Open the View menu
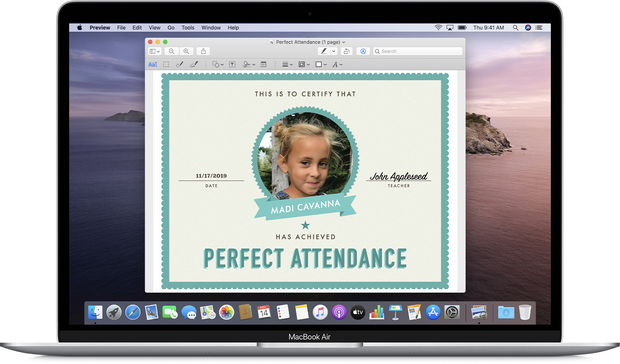This screenshot has width=620, height=364. [x=155, y=27]
